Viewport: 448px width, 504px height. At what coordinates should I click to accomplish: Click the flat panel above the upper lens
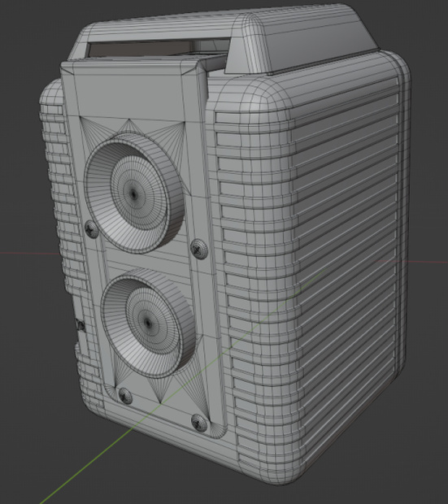pyautogui.click(x=130, y=95)
